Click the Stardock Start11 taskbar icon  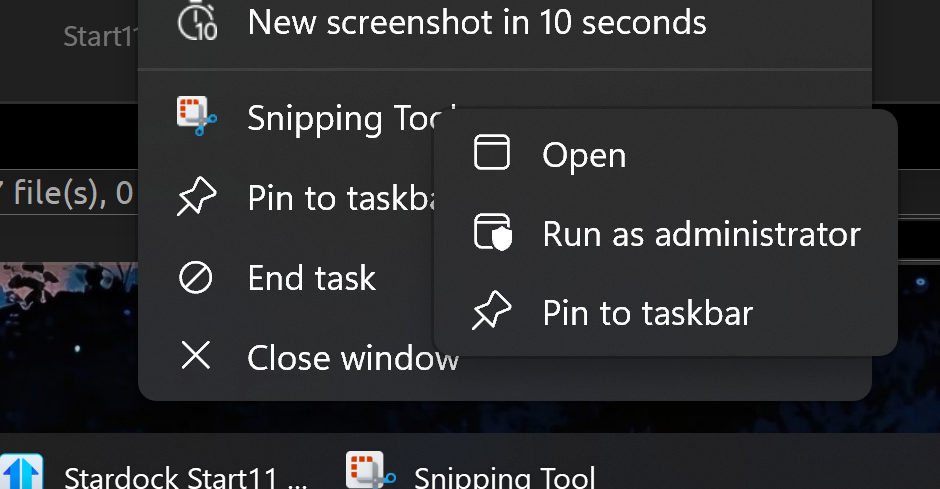[22, 472]
